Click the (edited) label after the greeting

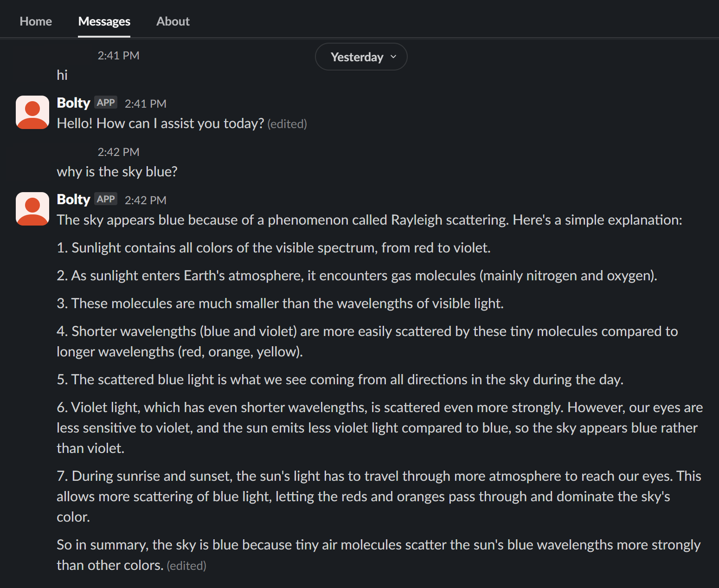(x=287, y=124)
